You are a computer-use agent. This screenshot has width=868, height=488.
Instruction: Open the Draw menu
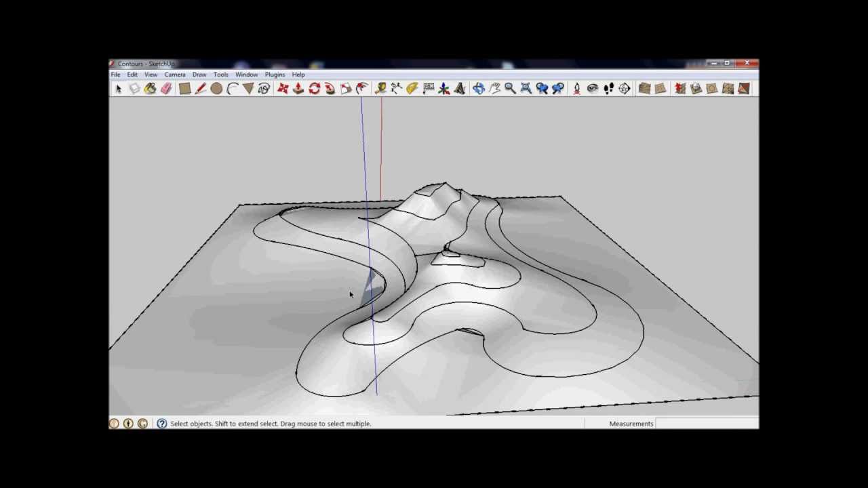(x=199, y=75)
